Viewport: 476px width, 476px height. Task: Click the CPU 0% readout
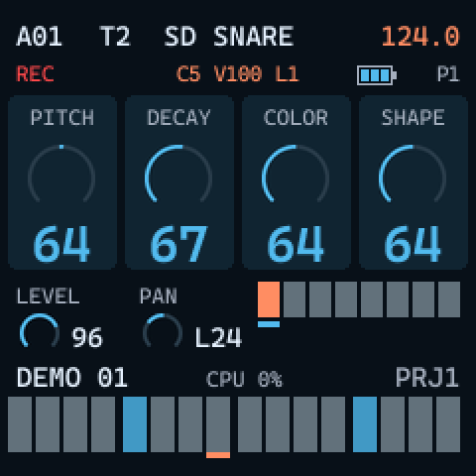click(x=245, y=379)
